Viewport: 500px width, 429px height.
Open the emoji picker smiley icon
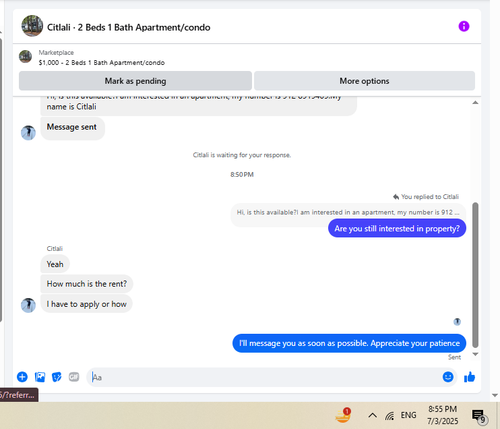pos(448,377)
